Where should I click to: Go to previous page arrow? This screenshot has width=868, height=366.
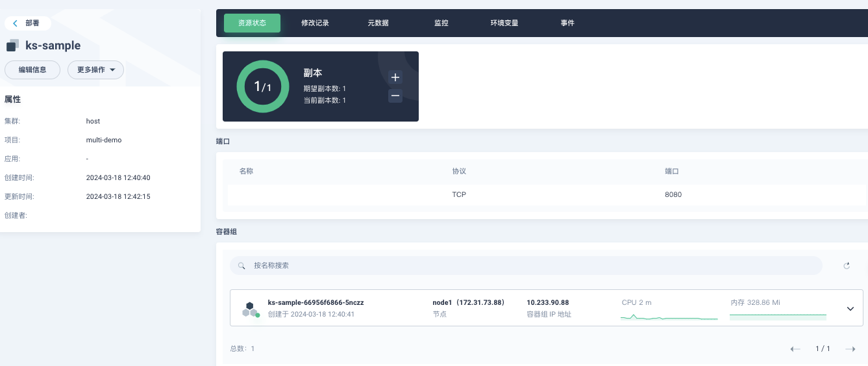pyautogui.click(x=795, y=349)
